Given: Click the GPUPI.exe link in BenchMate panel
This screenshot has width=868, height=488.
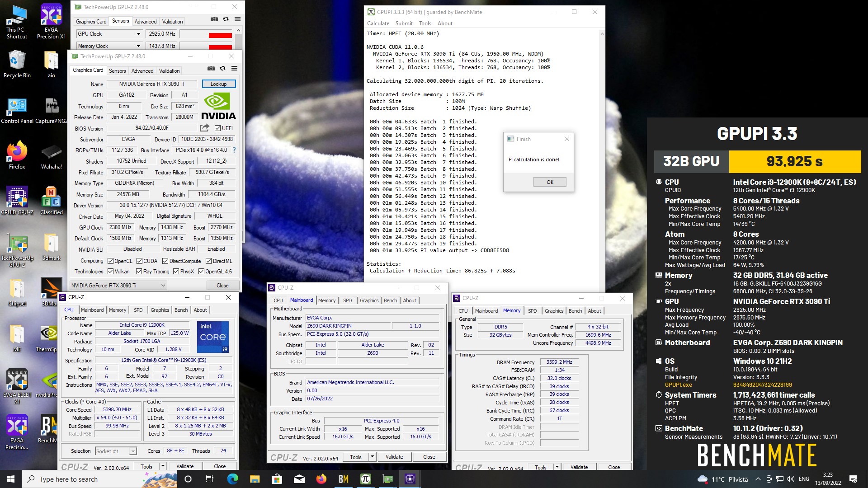Looking at the screenshot, I should [x=678, y=385].
